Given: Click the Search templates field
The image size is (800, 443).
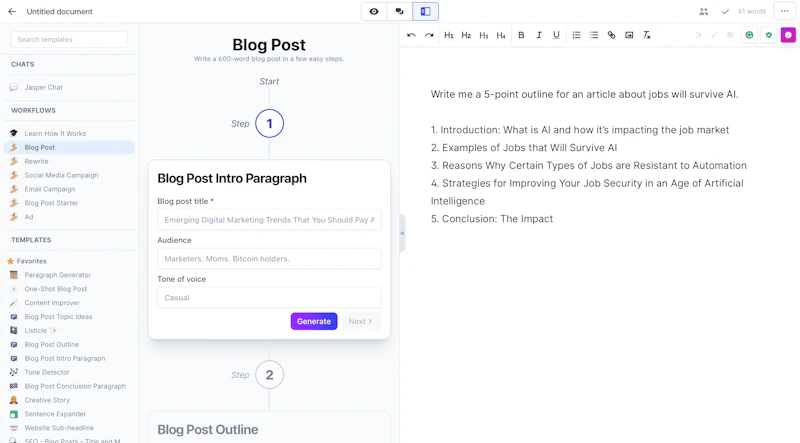Looking at the screenshot, I should click(69, 39).
